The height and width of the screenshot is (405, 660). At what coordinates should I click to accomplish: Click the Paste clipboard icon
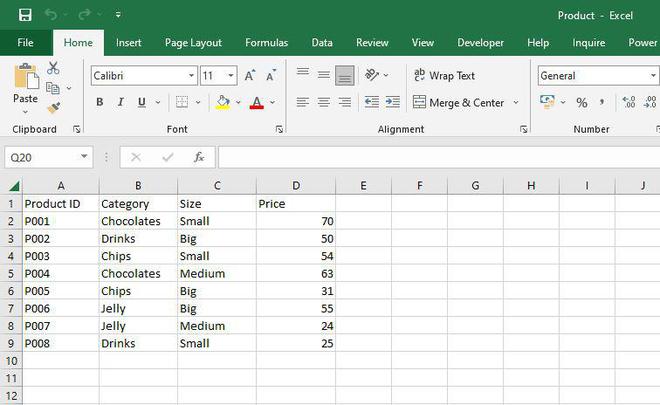point(26,76)
